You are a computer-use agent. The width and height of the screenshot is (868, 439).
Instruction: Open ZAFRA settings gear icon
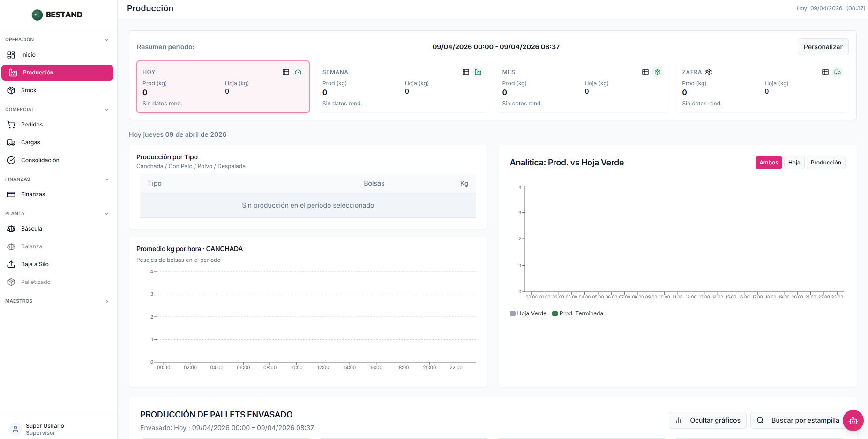click(x=709, y=72)
